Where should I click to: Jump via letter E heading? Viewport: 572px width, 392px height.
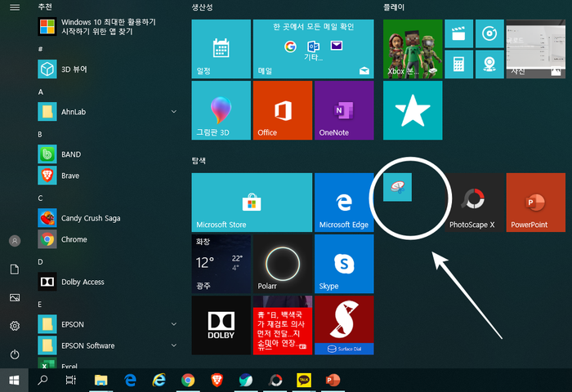tap(40, 304)
